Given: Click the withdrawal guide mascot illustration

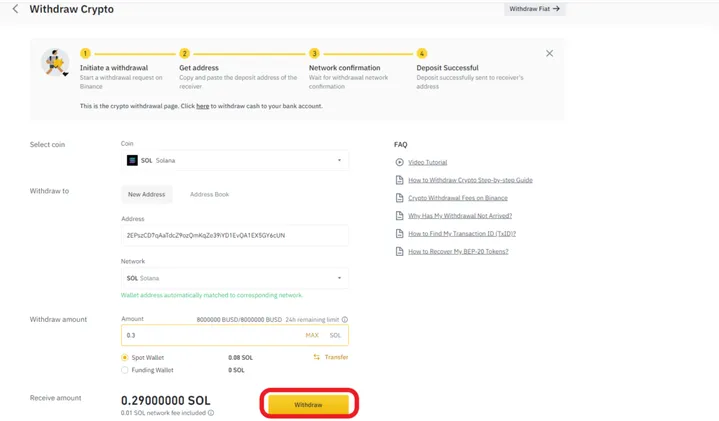Looking at the screenshot, I should click(x=55, y=62).
